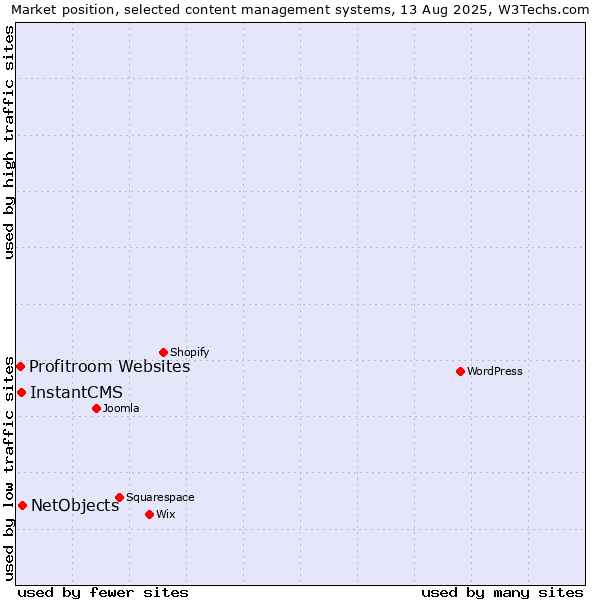
Task: Click the 'used by high traffic sites' axis label
Action: pos(8,142)
